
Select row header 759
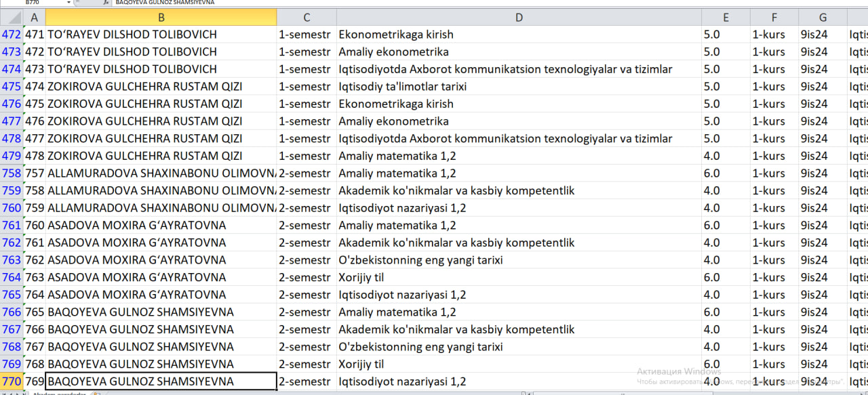(11, 190)
